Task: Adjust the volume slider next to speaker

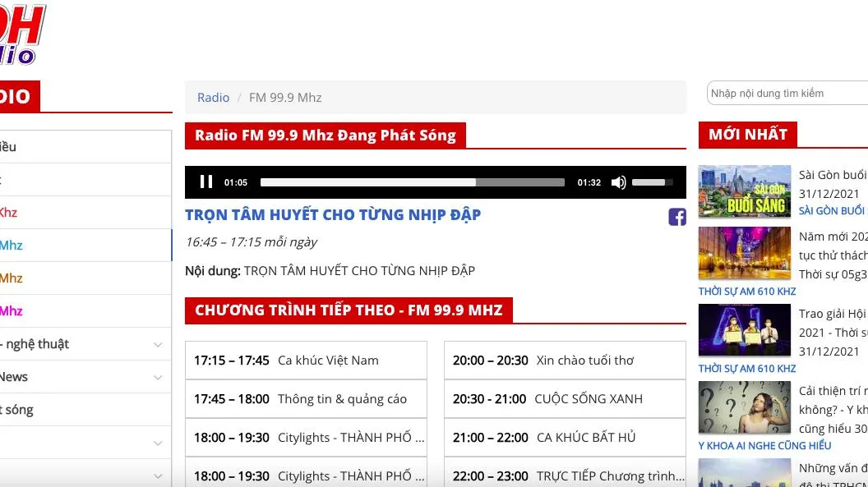Action: [653, 182]
